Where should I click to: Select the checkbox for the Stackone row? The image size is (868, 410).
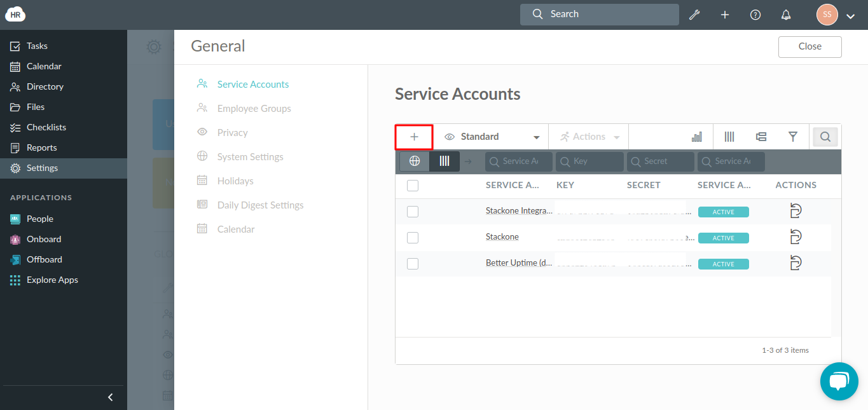coord(412,237)
